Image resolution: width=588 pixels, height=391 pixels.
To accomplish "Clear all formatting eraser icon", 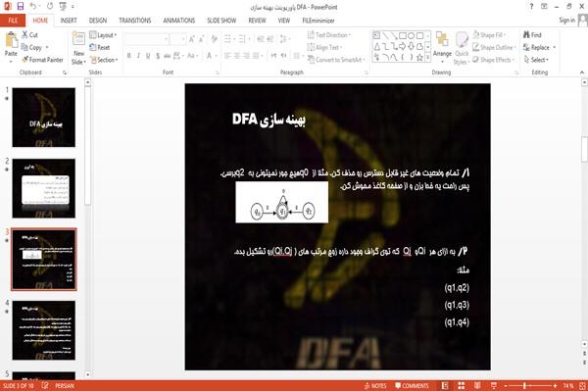I will 214,39.
